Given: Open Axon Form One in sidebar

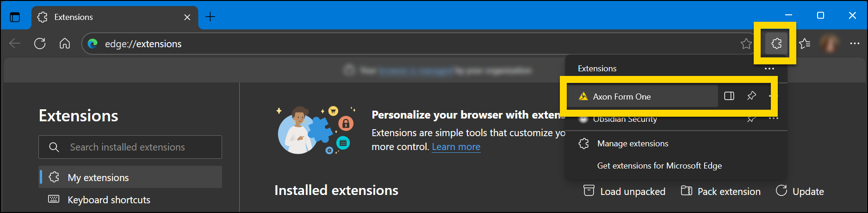Looking at the screenshot, I should click(729, 96).
